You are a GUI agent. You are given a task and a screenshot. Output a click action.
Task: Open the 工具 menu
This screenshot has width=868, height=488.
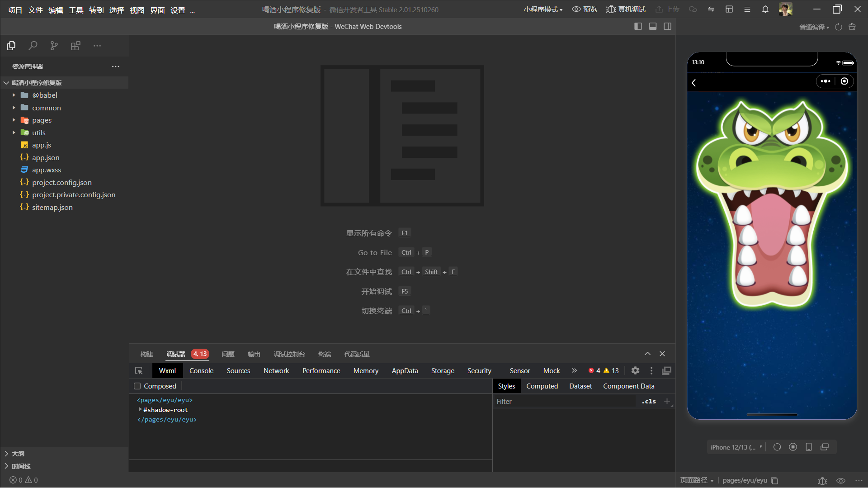tap(76, 10)
